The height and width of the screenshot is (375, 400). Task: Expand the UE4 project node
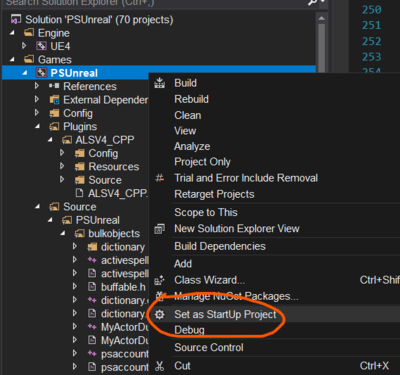coord(24,46)
